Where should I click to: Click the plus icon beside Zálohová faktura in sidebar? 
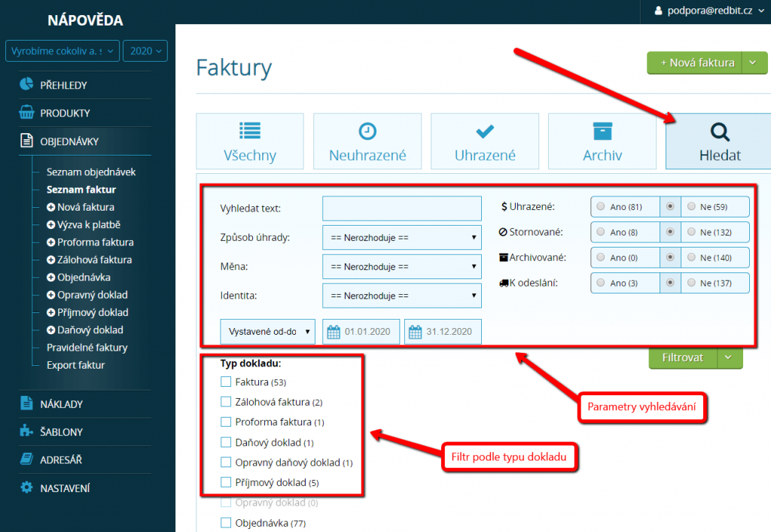[x=50, y=260]
